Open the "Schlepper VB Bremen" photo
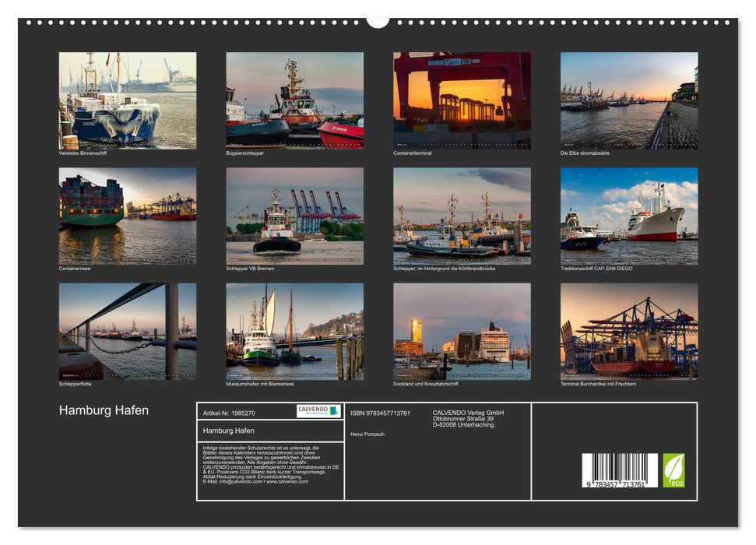The image size is (756, 545). pyautogui.click(x=294, y=216)
